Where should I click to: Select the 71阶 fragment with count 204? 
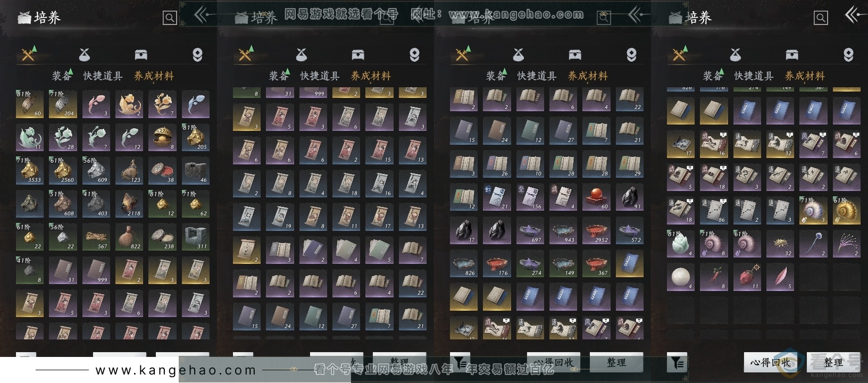click(63, 104)
